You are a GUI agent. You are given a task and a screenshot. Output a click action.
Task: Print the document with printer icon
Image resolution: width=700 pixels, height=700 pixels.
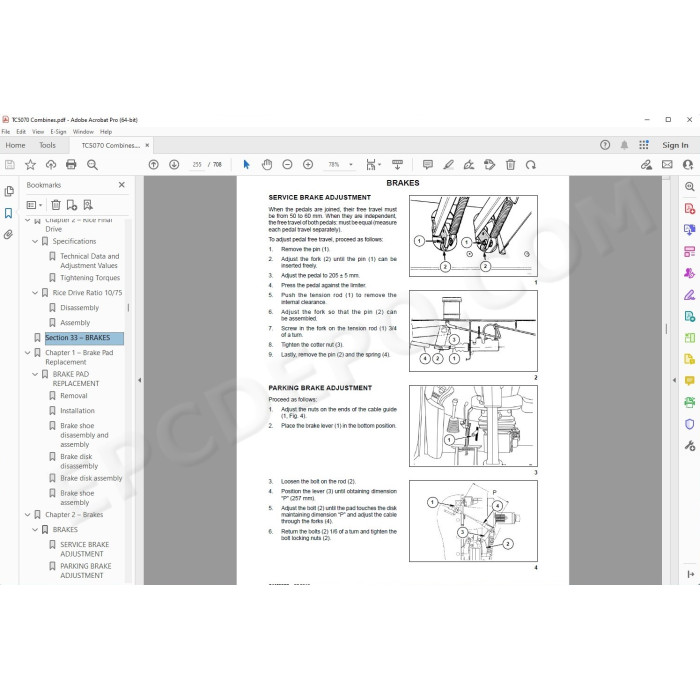click(x=71, y=165)
